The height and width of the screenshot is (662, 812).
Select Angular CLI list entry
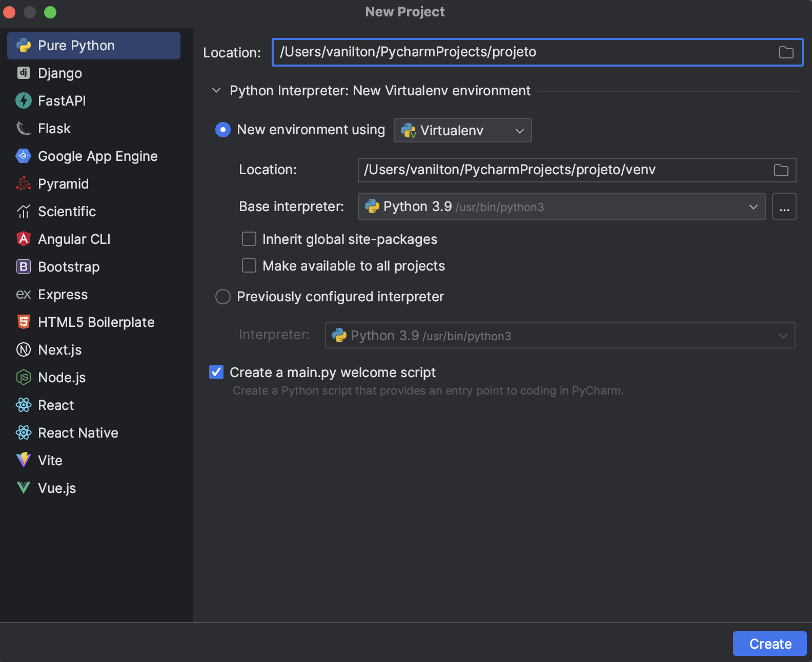pos(94,239)
